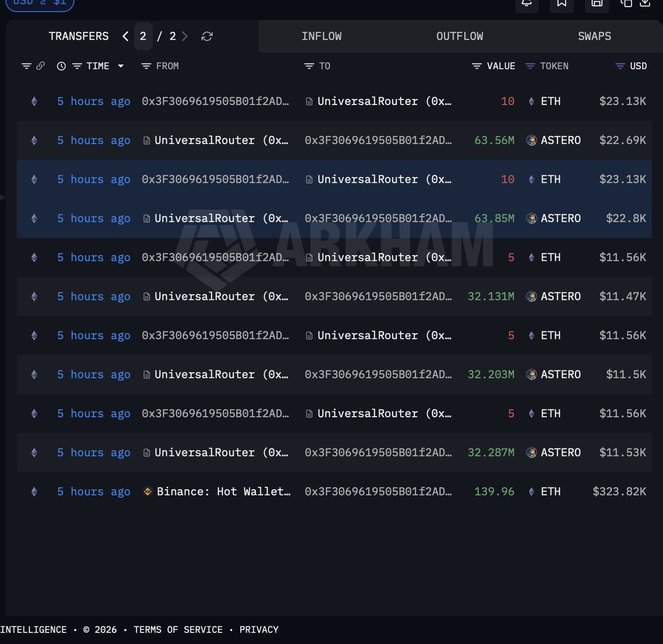Image resolution: width=663 pixels, height=644 pixels.
Task: Click ASTERO token icon in 32.287M row
Action: [x=532, y=453]
